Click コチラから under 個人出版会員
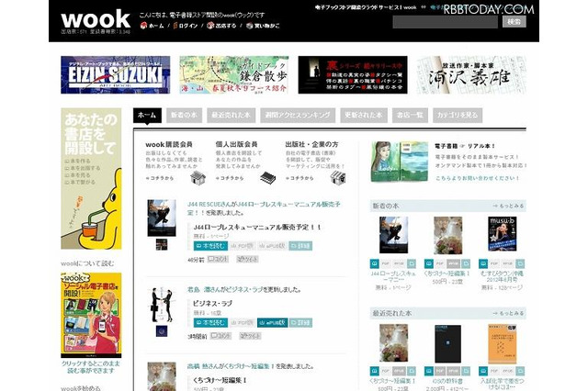588x391 pixels. 230,178
